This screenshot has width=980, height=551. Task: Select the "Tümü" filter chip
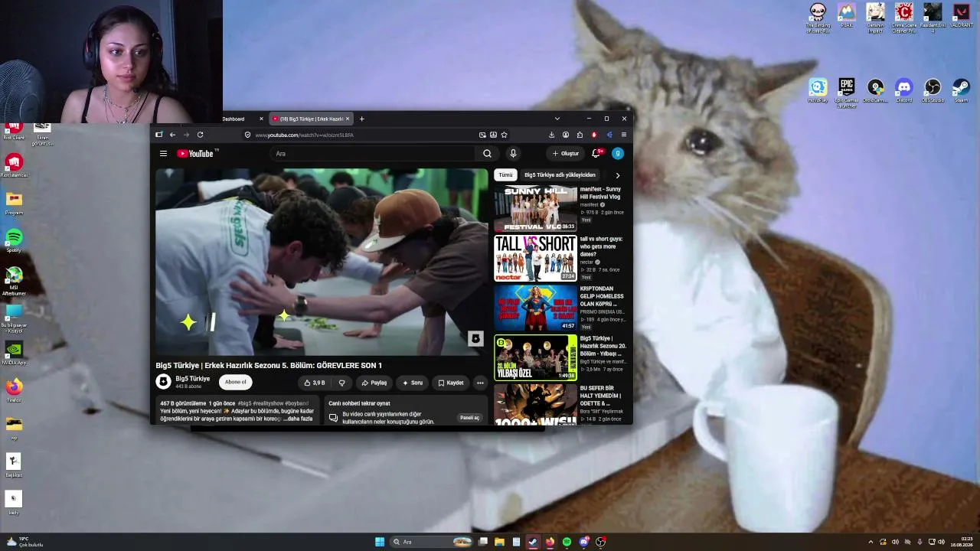[x=505, y=174]
